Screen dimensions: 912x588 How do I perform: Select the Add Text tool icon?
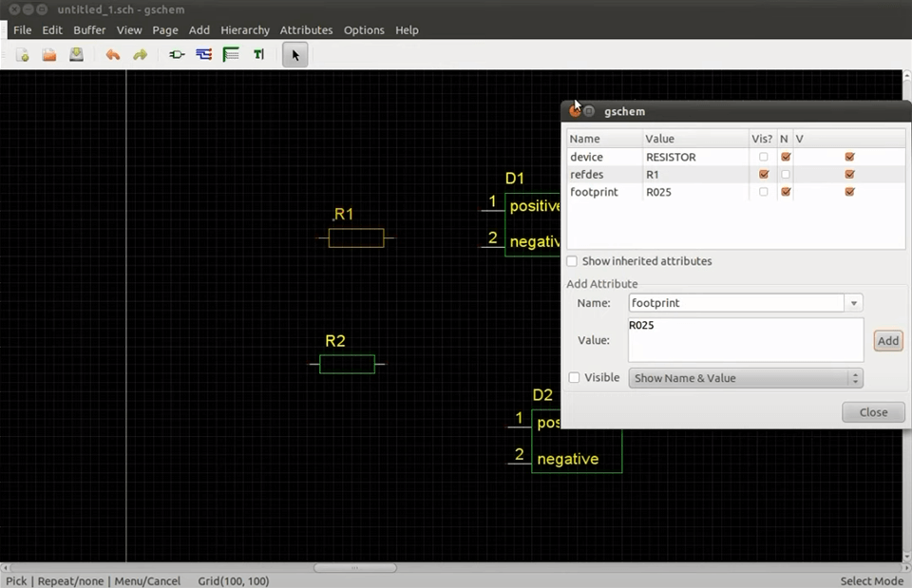click(258, 55)
